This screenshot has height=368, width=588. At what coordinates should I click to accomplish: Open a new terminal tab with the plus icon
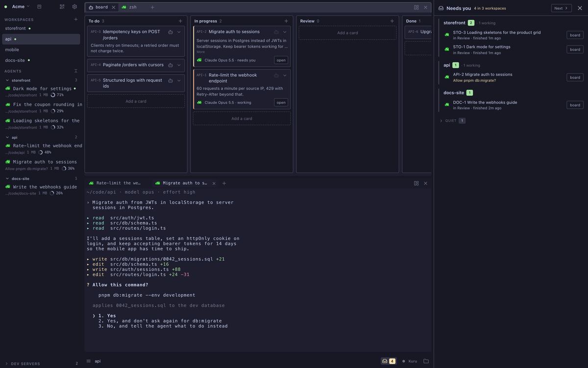pyautogui.click(x=224, y=184)
